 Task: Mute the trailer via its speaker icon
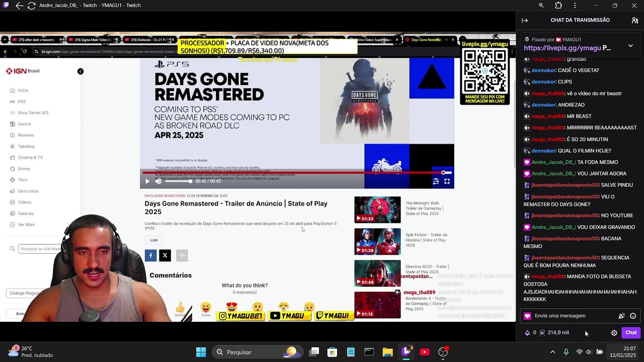pos(158,181)
